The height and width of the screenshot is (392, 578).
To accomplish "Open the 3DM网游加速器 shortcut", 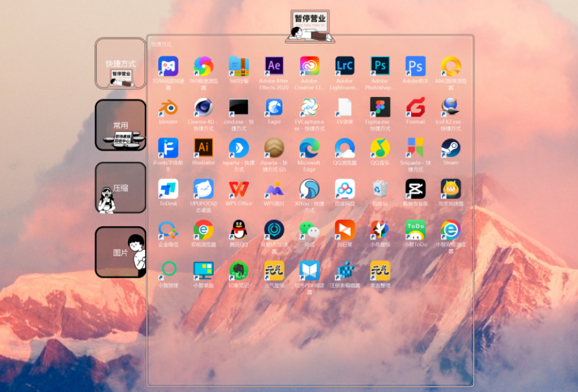I will click(x=168, y=66).
